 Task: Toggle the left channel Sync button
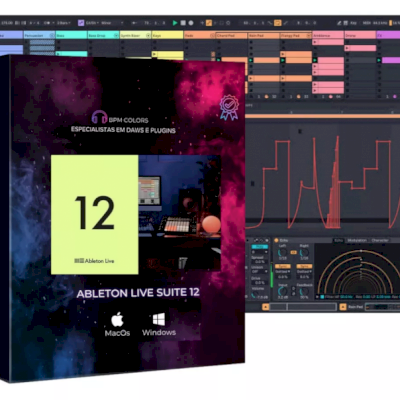click(283, 267)
